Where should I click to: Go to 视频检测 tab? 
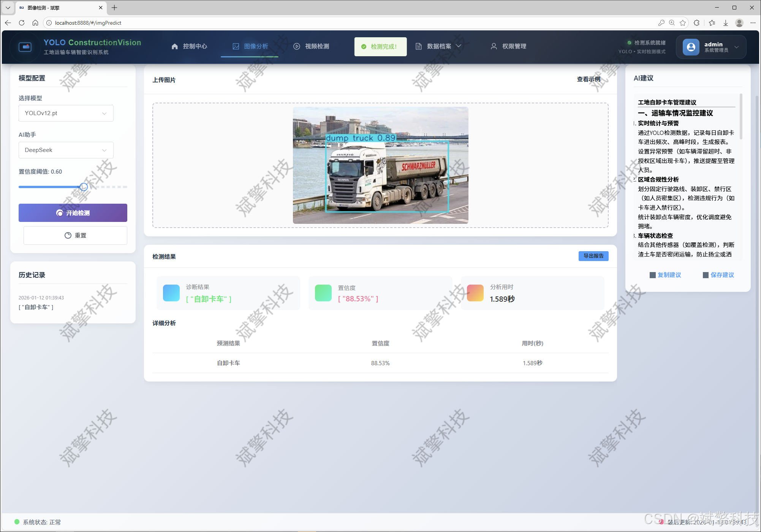pos(311,46)
